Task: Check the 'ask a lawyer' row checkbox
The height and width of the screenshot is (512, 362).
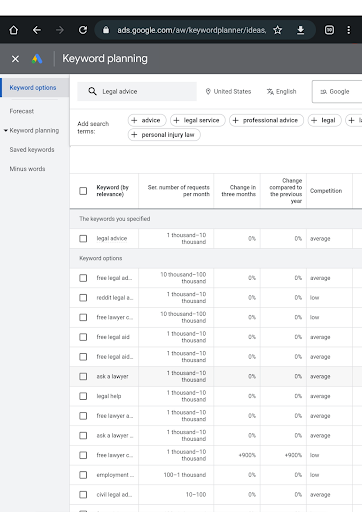Action: click(x=83, y=376)
